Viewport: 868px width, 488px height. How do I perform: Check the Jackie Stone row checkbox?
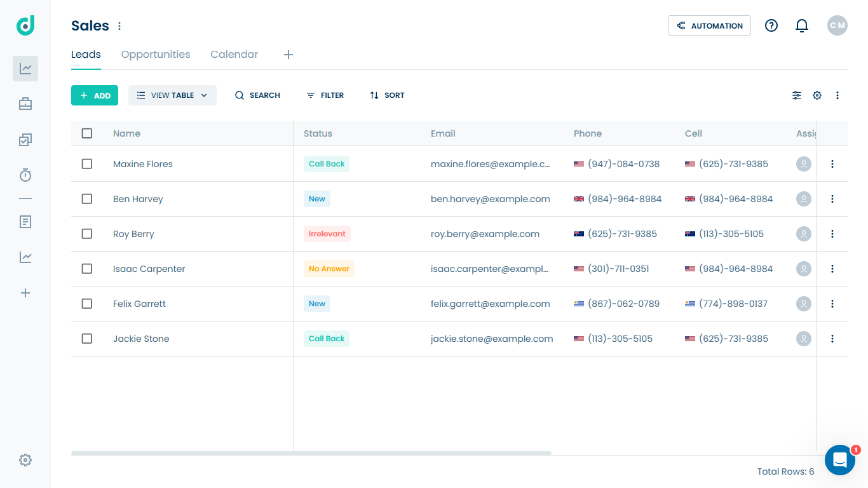87,339
